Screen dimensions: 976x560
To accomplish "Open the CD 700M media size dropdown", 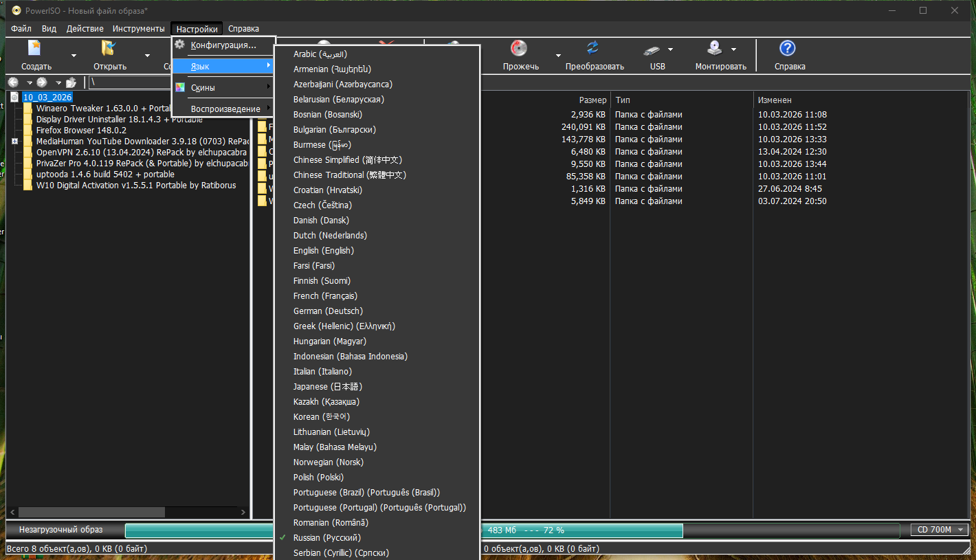I will [940, 530].
